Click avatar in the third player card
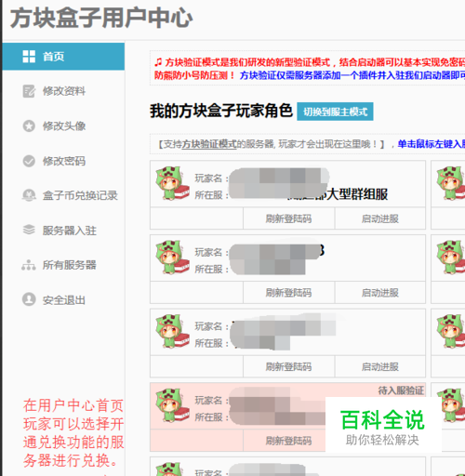465x476 pixels. (172, 332)
